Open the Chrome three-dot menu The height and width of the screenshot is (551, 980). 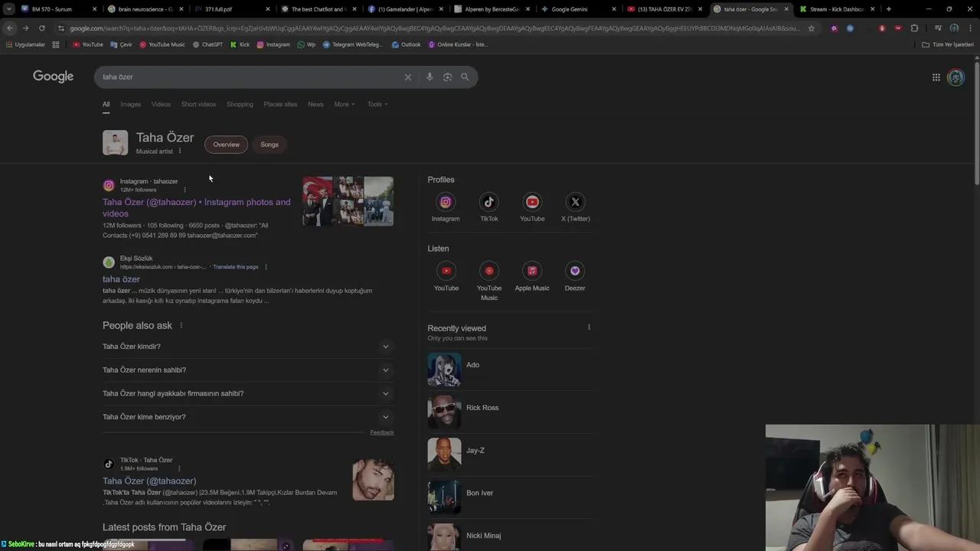pos(971,28)
